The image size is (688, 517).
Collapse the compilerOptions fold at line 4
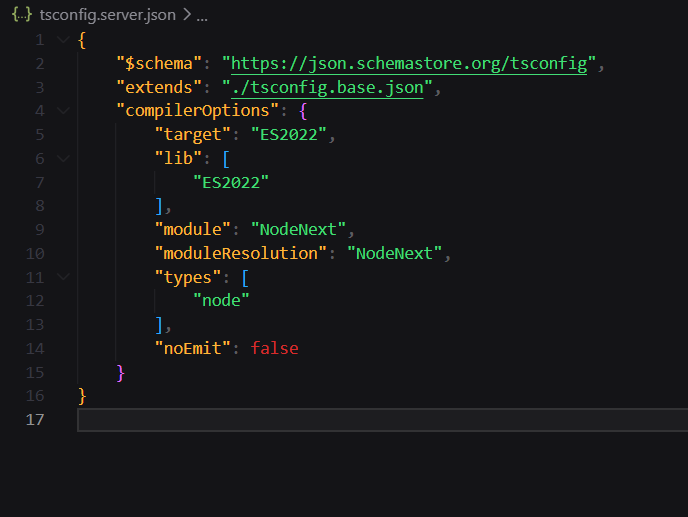click(64, 111)
